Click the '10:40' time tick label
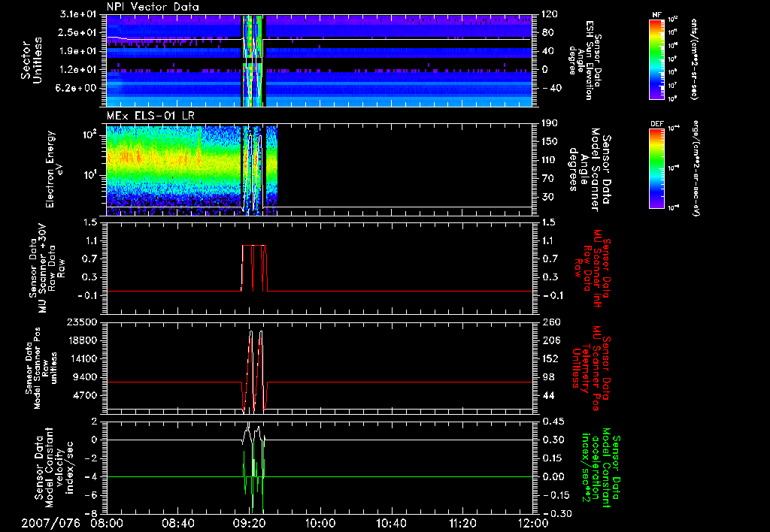Image resolution: width=770 pixels, height=532 pixels. click(x=391, y=523)
